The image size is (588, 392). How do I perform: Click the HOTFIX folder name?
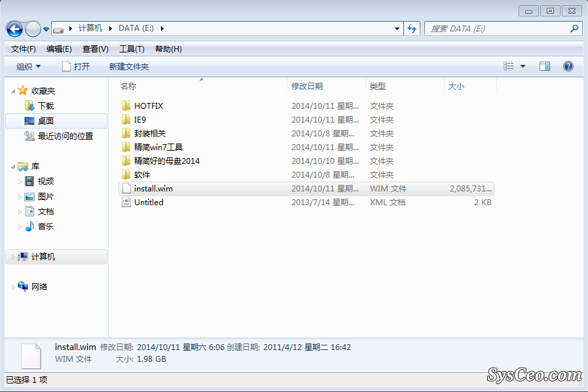[149, 106]
